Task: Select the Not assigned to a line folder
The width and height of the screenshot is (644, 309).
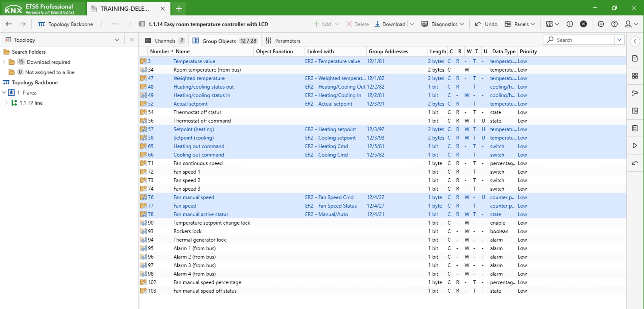Action: pyautogui.click(x=50, y=72)
